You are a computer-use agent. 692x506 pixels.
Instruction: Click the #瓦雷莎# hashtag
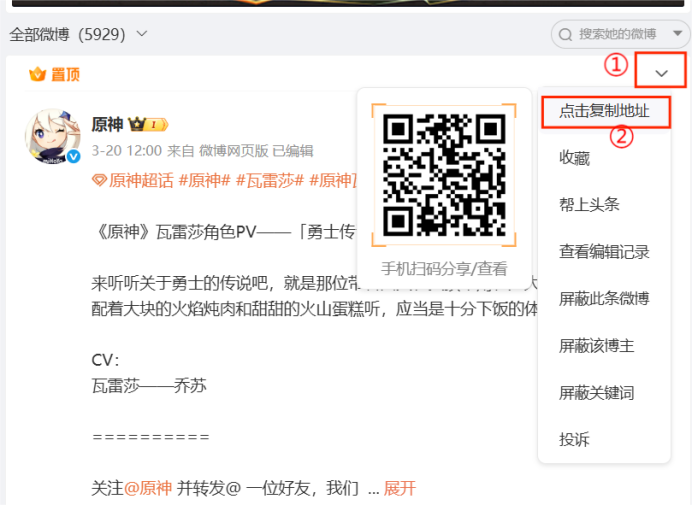pos(270,180)
